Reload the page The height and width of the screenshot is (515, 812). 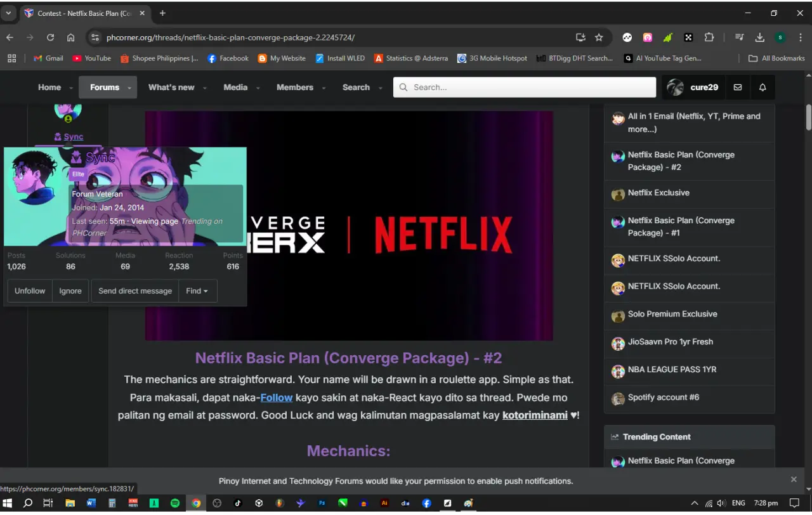[50, 37]
